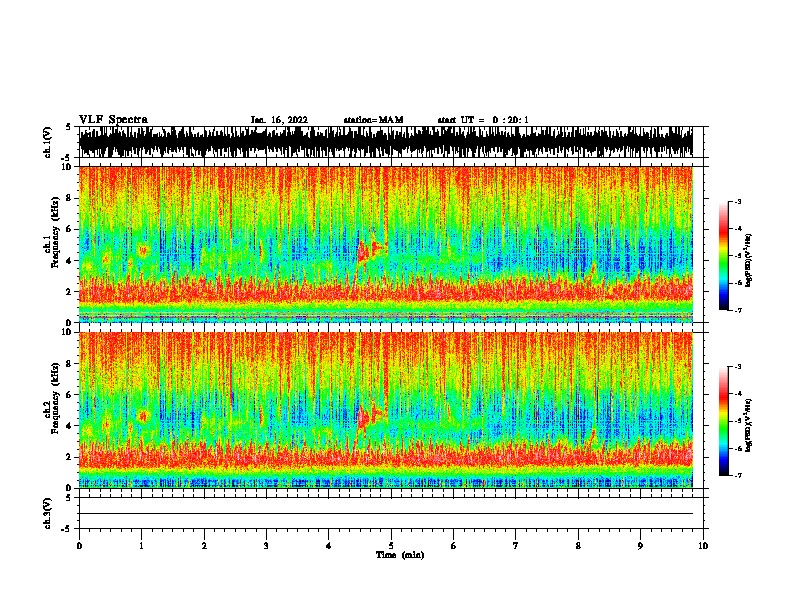Click the ch.1 color bar '-3' label
The width and height of the screenshot is (792, 612).
coord(737,201)
